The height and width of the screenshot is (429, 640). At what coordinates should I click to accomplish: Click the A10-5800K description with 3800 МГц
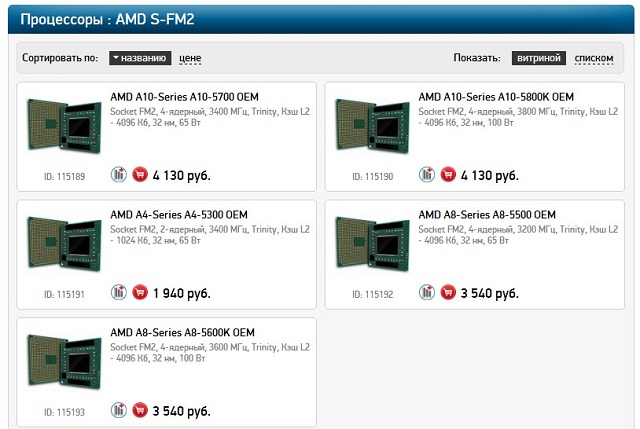point(518,117)
